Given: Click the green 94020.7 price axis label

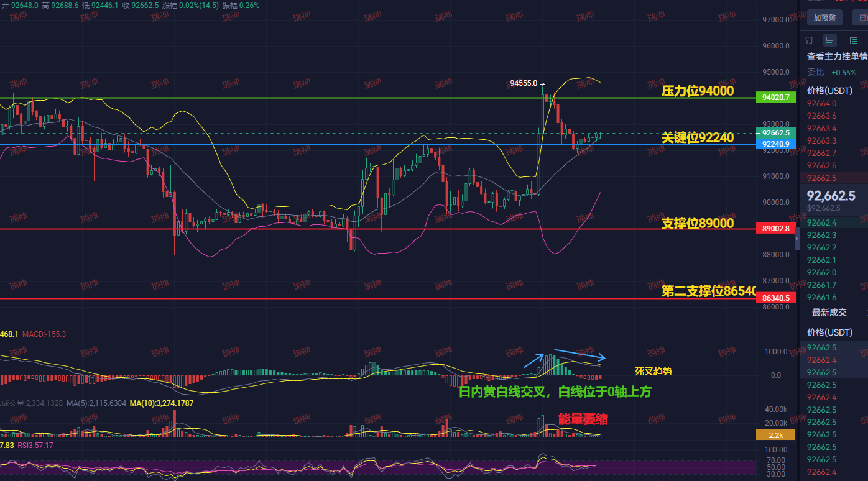Looking at the screenshot, I should 775,98.
